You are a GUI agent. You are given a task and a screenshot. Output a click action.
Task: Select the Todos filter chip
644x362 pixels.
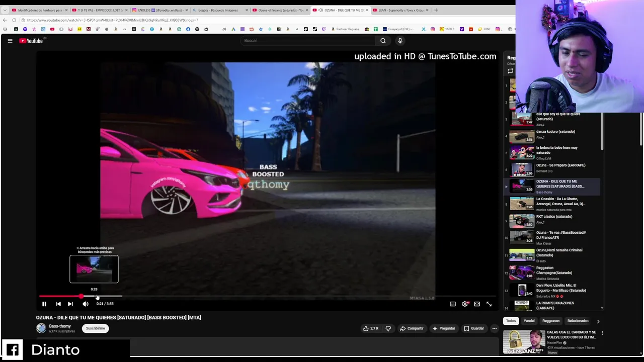click(x=511, y=321)
